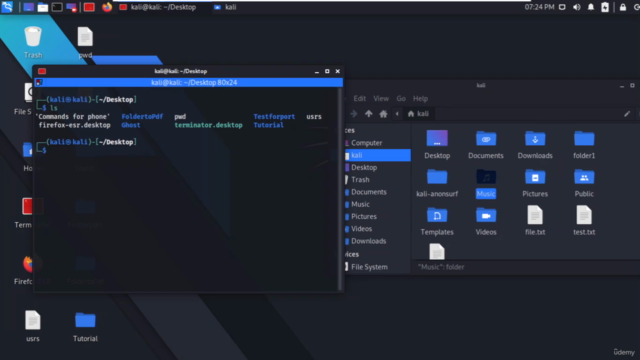Image resolution: width=640 pixels, height=360 pixels.
Task: Select Computer in the file manager sidebar
Action: coord(378,143)
